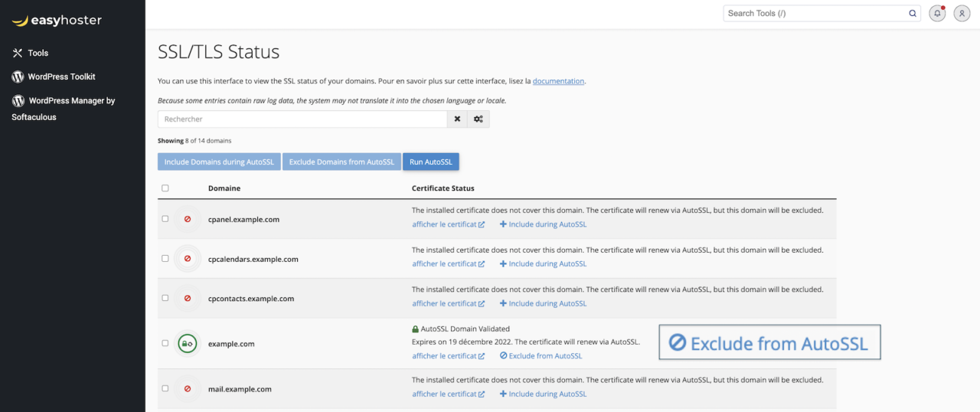
Task: Open the user account icon
Action: point(962,13)
